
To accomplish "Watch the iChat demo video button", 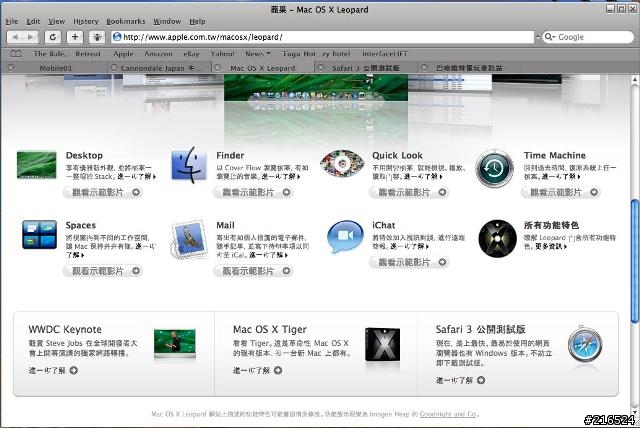I will pos(409,262).
